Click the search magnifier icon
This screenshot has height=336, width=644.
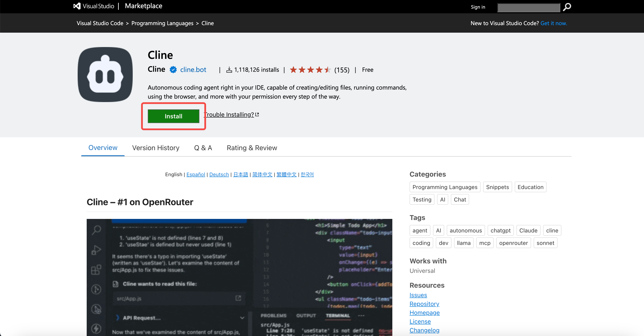[x=567, y=7]
